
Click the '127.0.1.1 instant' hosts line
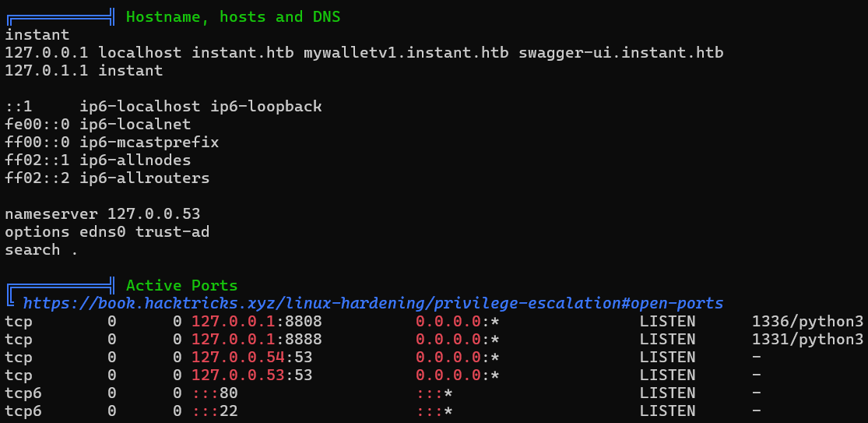tap(83, 71)
